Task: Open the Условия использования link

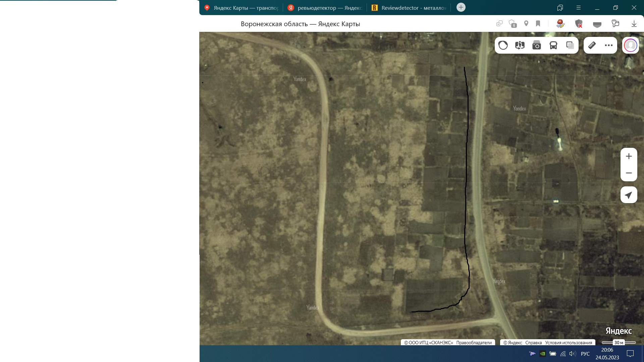Action: 568,343
